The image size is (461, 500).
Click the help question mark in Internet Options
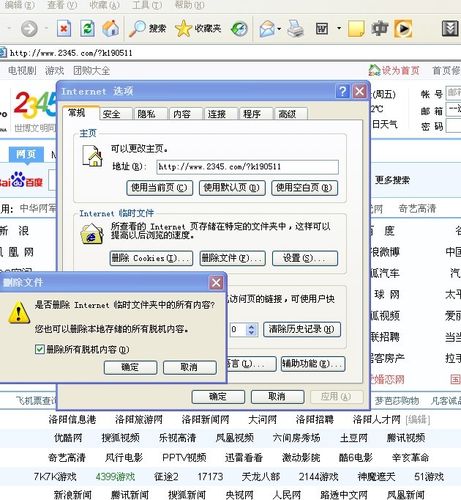point(343,91)
